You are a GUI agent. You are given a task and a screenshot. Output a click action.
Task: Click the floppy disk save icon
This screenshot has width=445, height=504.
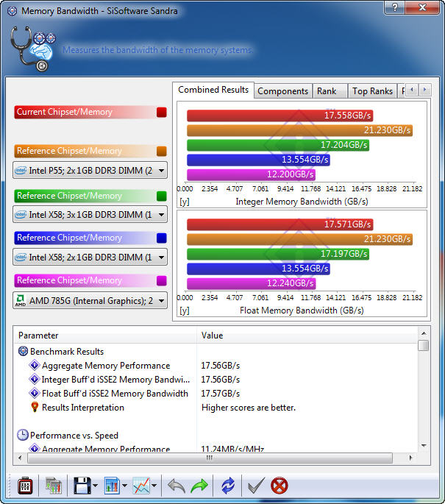coord(82,486)
